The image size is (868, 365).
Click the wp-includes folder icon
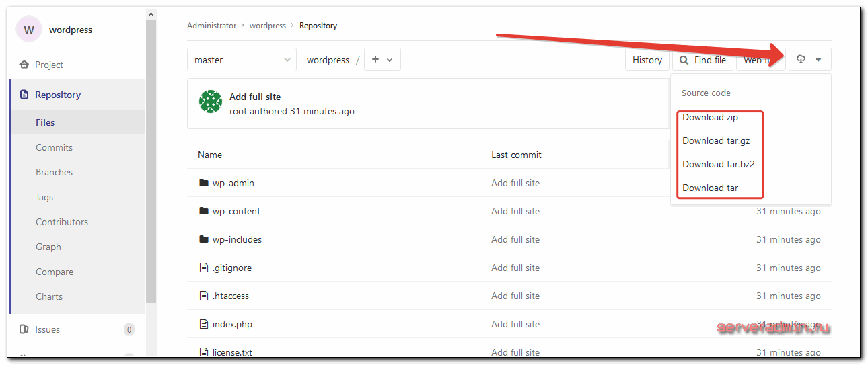204,239
